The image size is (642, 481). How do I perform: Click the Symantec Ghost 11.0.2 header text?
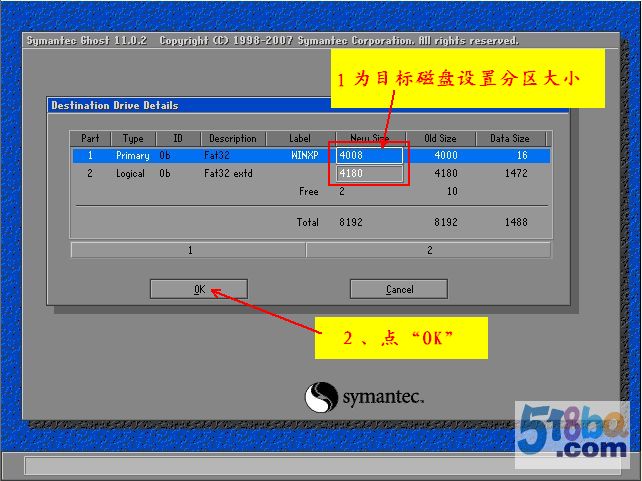(86, 41)
